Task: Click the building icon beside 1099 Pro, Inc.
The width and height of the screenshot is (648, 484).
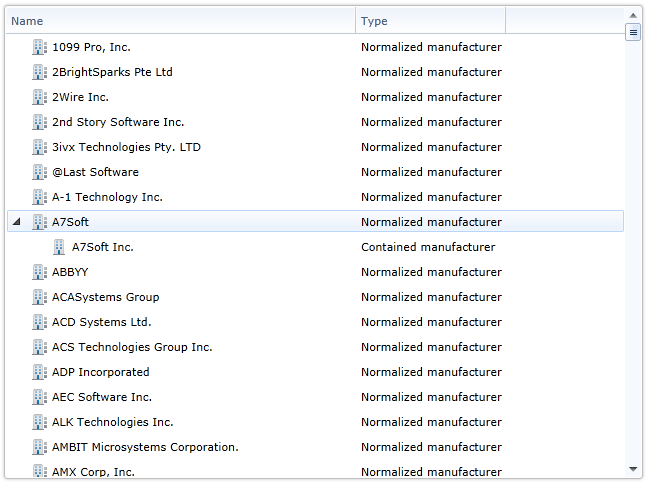Action: (40, 47)
